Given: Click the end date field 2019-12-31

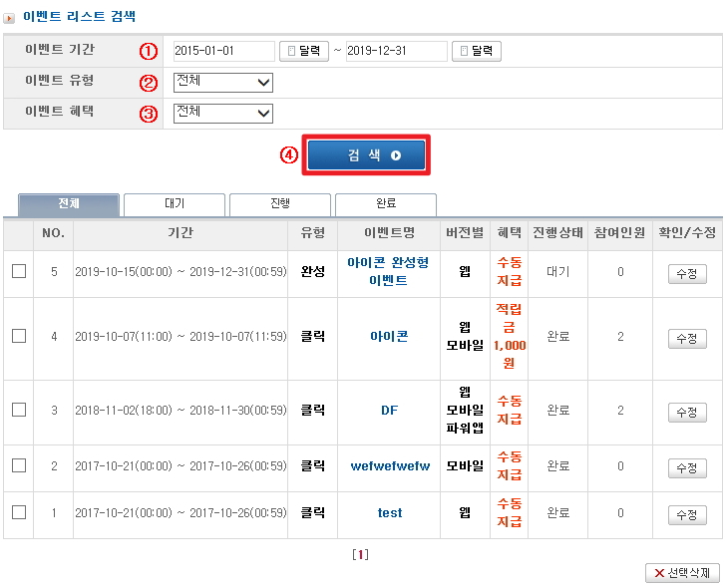Looking at the screenshot, I should point(396,51).
